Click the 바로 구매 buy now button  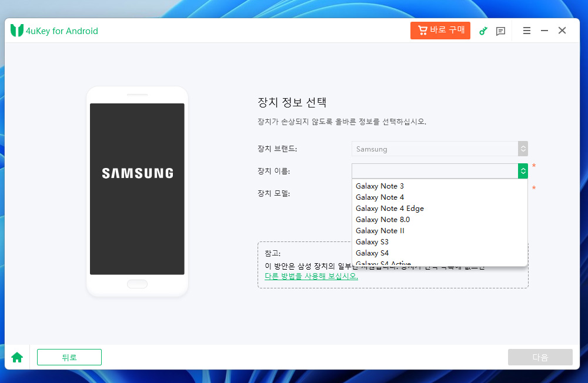pyautogui.click(x=440, y=31)
